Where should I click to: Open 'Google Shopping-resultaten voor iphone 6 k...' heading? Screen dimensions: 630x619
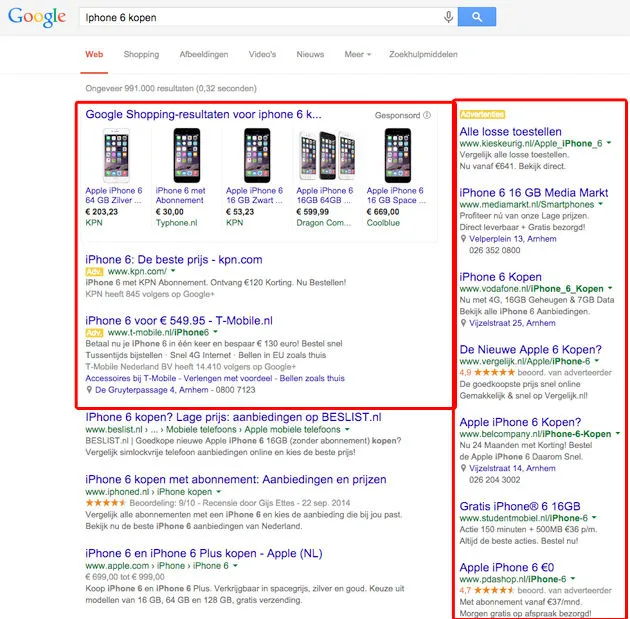tap(203, 114)
